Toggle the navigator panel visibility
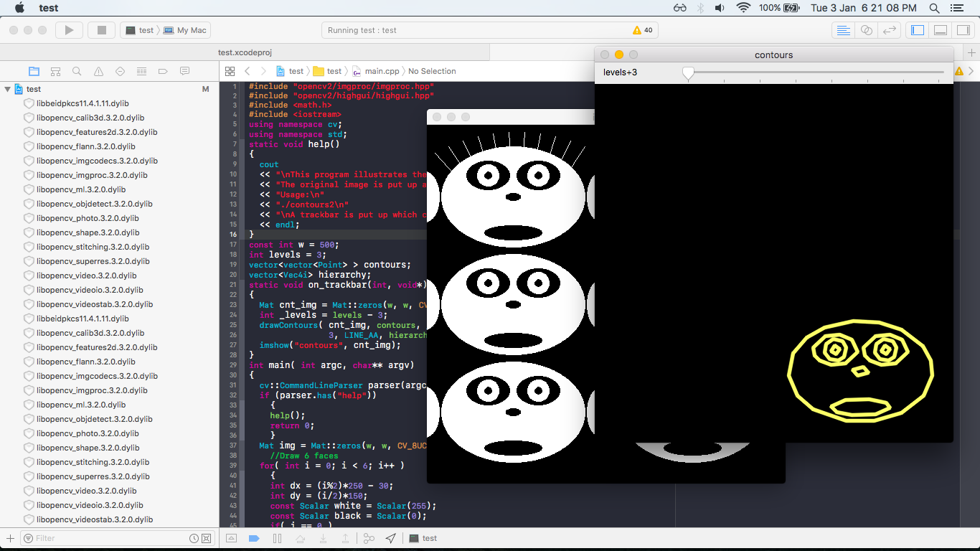The image size is (980, 551). pyautogui.click(x=917, y=30)
